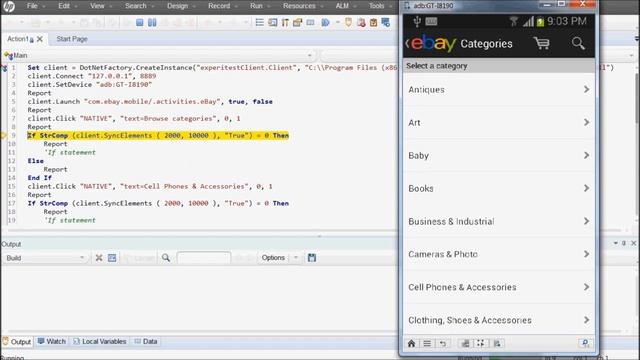
Task: Tap the search magnifier in the eBay header
Action: point(578,43)
